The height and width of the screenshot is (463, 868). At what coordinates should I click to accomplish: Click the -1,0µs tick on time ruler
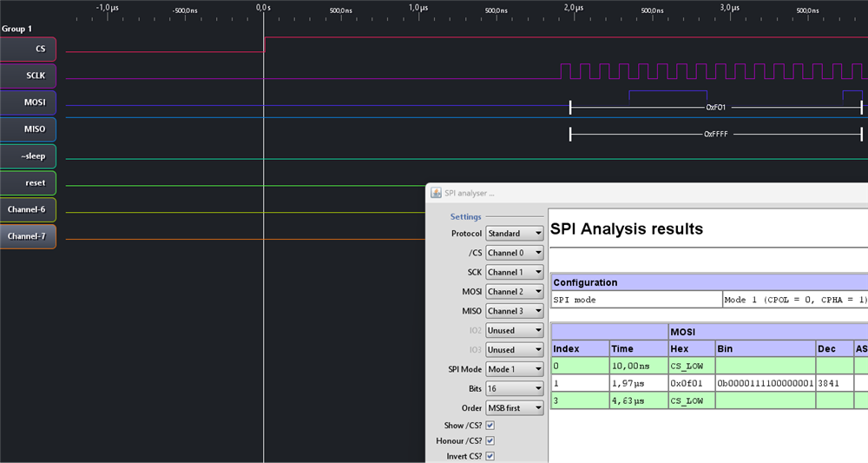(x=108, y=8)
